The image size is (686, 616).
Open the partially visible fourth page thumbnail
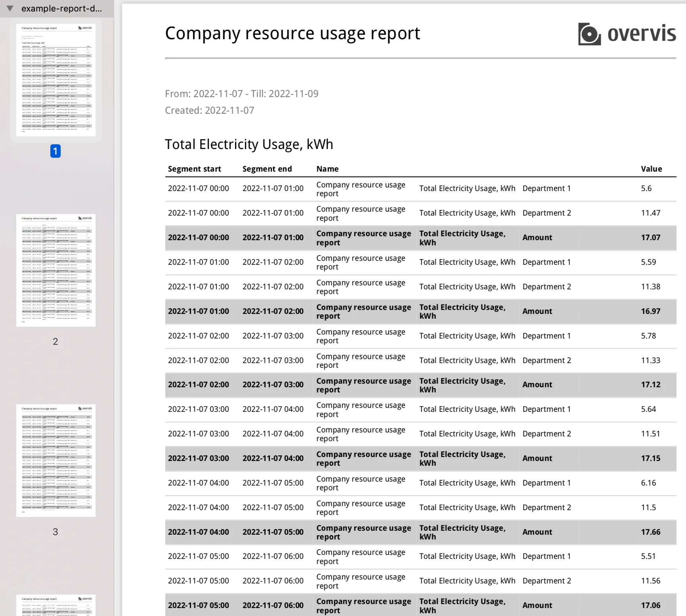[x=56, y=605]
